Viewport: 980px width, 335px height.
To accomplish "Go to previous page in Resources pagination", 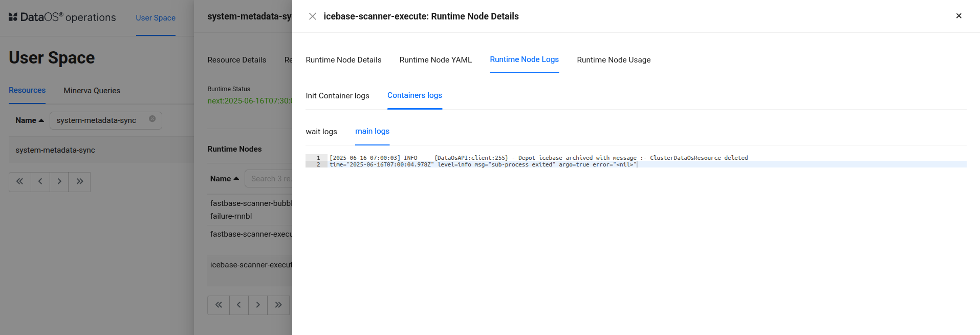I will [x=40, y=181].
